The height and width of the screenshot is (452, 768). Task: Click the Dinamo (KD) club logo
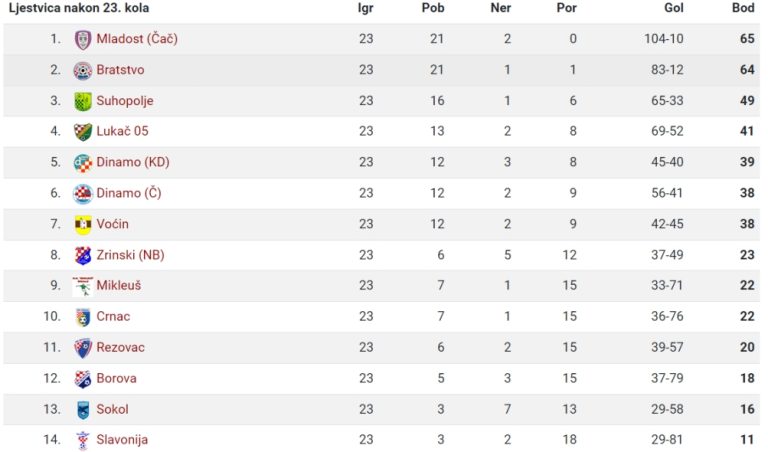(83, 163)
